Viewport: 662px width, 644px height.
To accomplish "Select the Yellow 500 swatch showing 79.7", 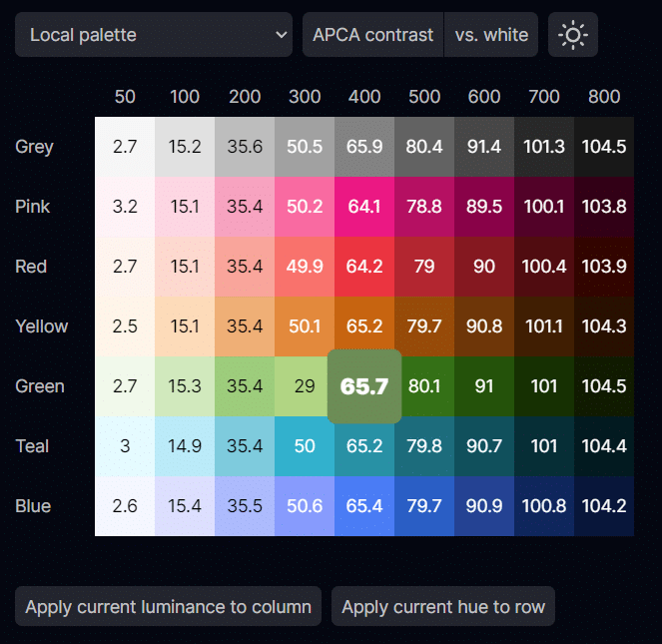I will (424, 326).
